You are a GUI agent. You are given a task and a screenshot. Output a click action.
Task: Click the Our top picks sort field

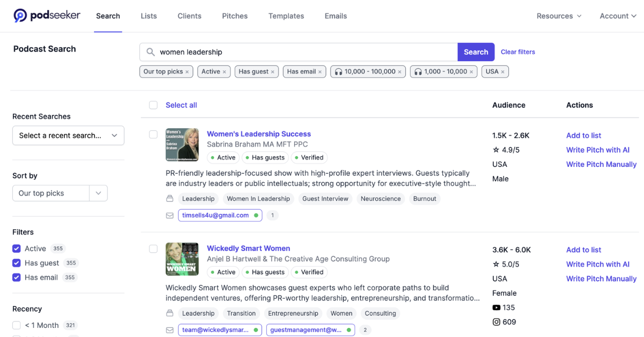[x=51, y=193]
